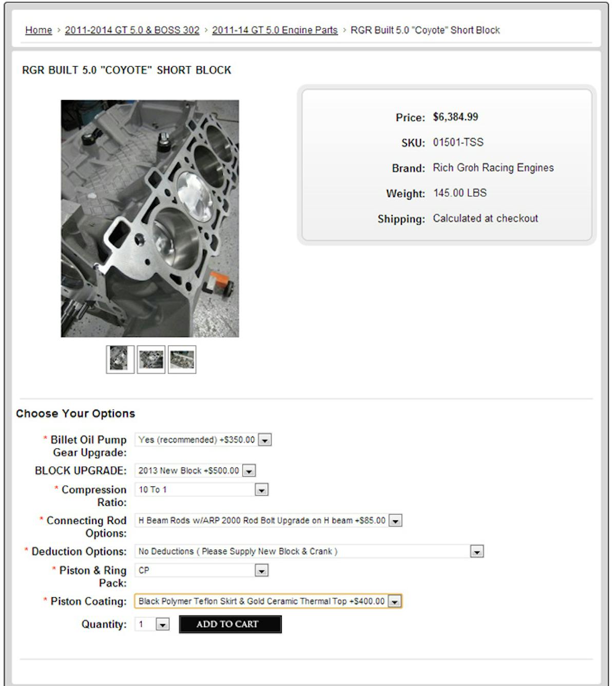Expand the Connecting Rod Options dropdown
The width and height of the screenshot is (616, 686).
click(x=268, y=521)
